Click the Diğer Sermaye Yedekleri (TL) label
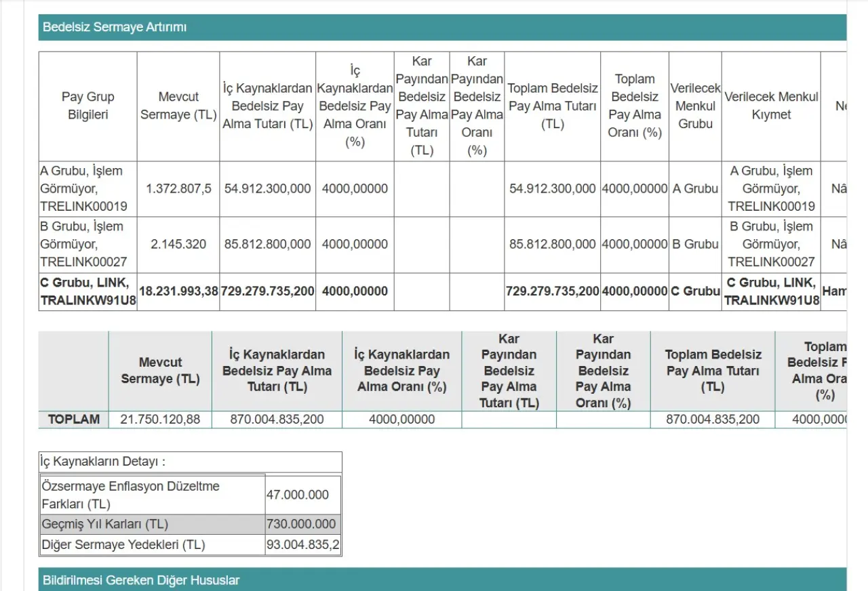Viewport: 868px width, 591px height. (x=123, y=545)
